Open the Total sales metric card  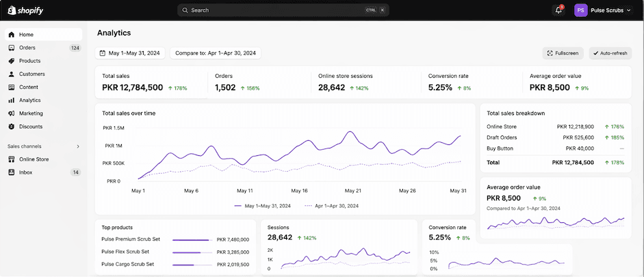point(151,82)
